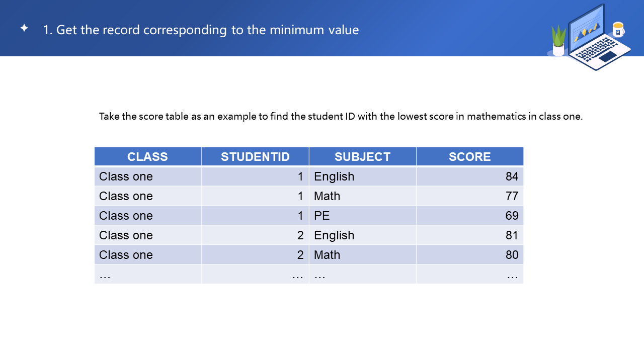Select the CLASS column header
Screen dimensions: 644x362
(x=147, y=156)
